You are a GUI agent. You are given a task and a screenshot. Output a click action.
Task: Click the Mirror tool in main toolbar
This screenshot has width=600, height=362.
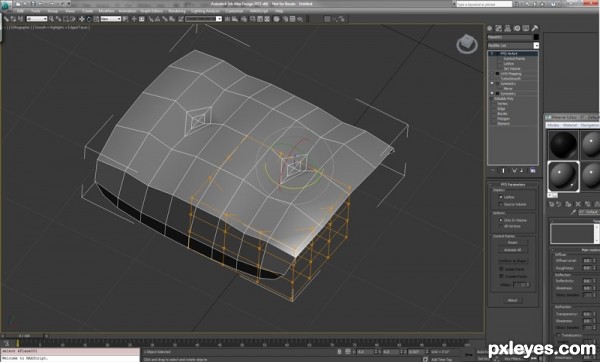tap(227, 19)
